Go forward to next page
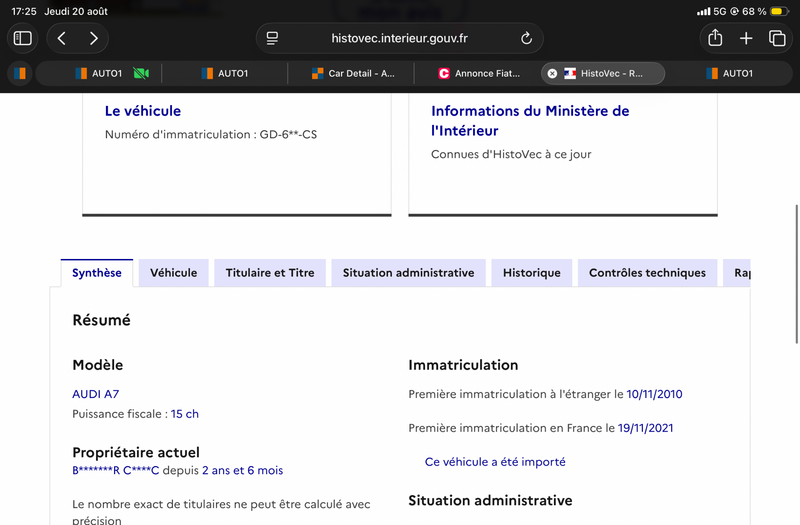 coord(93,38)
